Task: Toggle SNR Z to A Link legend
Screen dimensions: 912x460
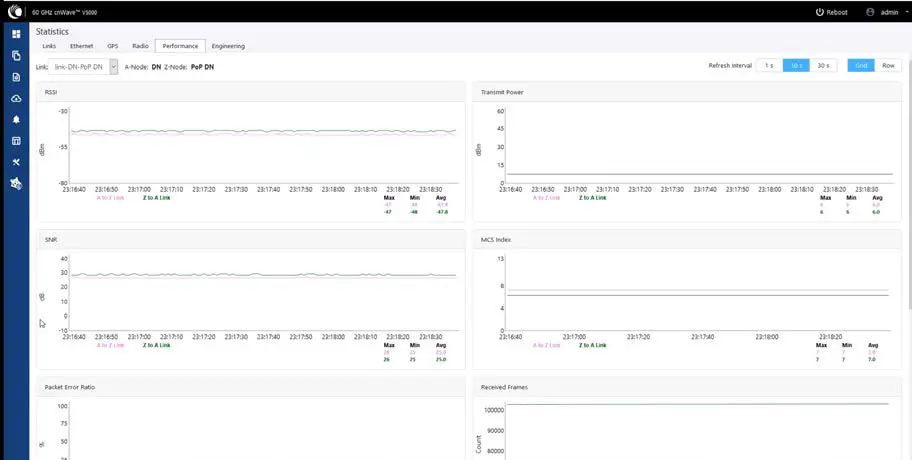Action: [x=156, y=345]
